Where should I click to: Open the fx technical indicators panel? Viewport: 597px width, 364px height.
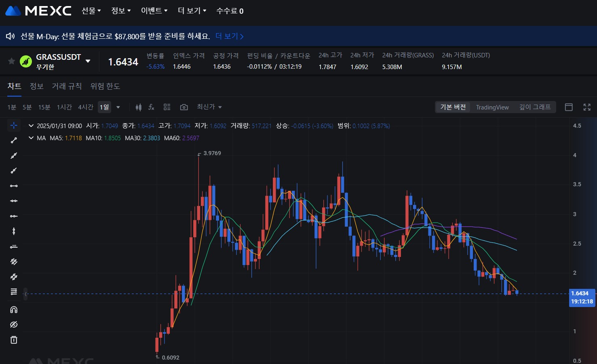coord(151,107)
